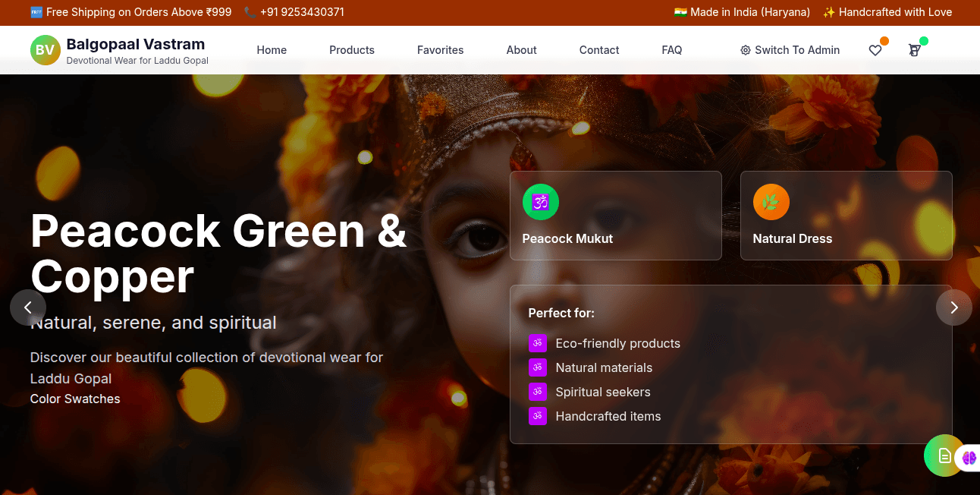
Task: Visit the FAQ page
Action: [x=672, y=50]
